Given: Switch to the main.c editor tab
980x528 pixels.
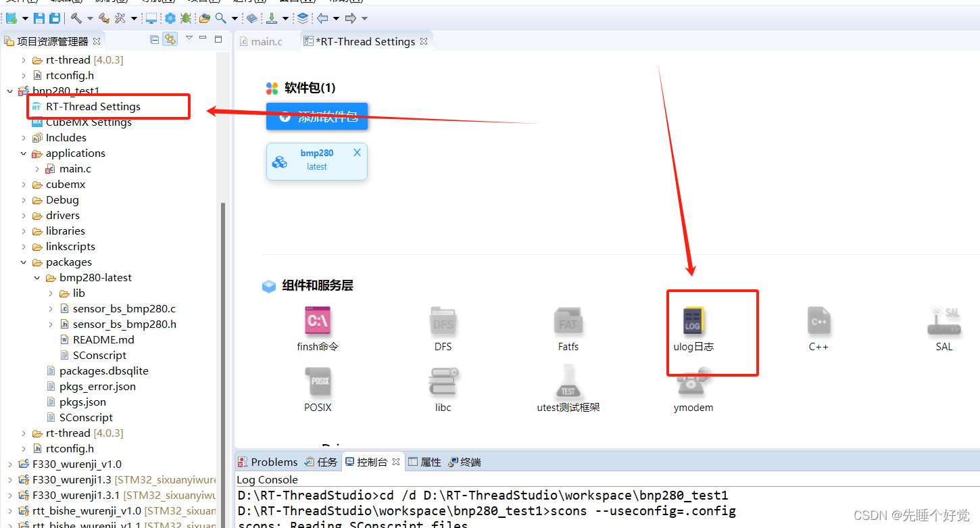Looking at the screenshot, I should pos(262,41).
